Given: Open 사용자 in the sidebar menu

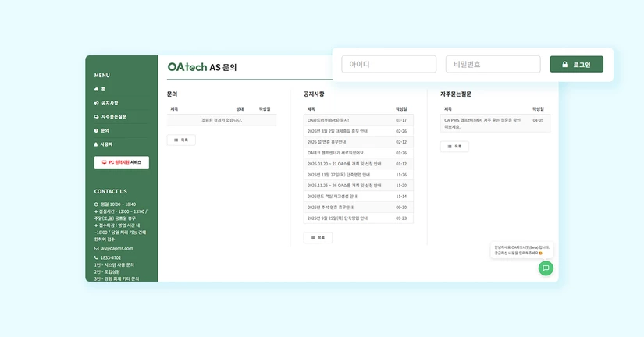Looking at the screenshot, I should [x=104, y=144].
